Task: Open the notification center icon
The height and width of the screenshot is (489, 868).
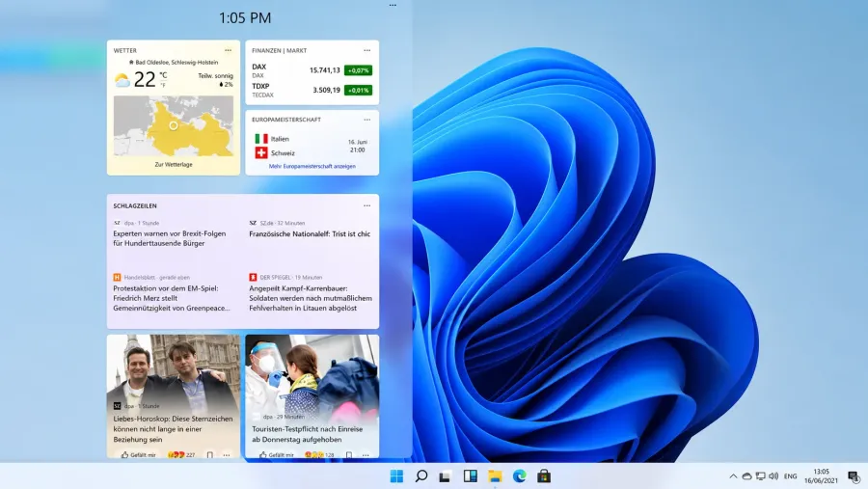Action: (x=854, y=476)
